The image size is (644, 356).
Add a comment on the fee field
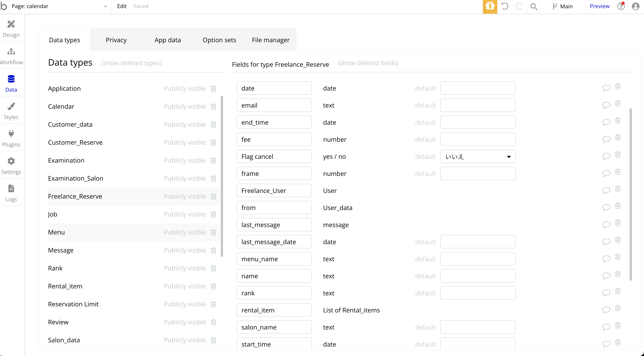606,139
